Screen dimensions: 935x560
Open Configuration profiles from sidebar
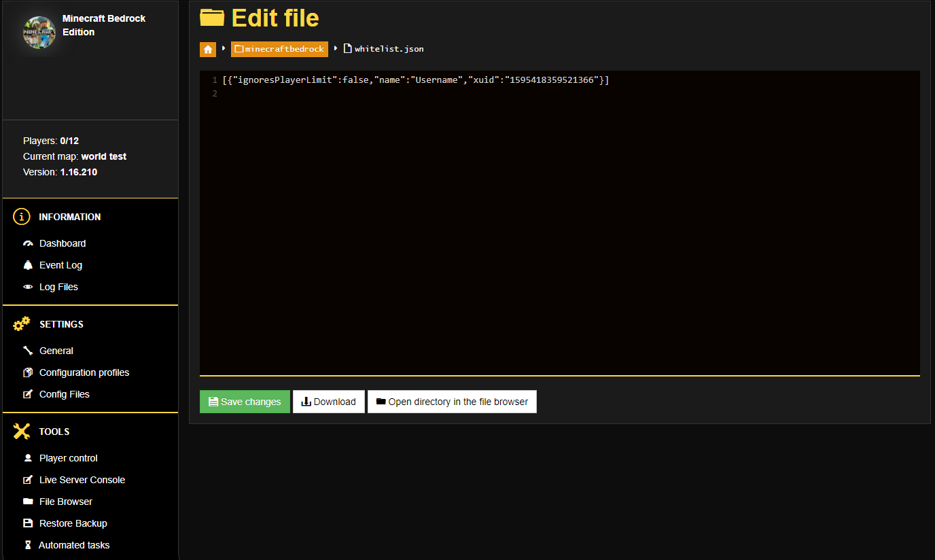click(x=84, y=372)
